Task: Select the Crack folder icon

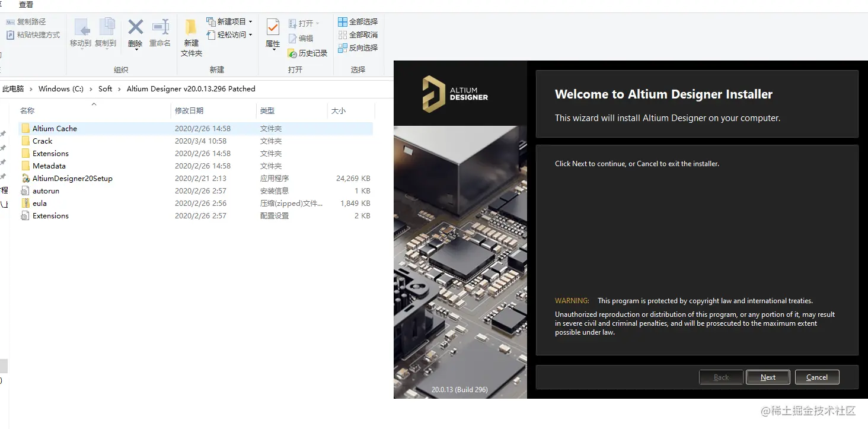Action: [25, 141]
